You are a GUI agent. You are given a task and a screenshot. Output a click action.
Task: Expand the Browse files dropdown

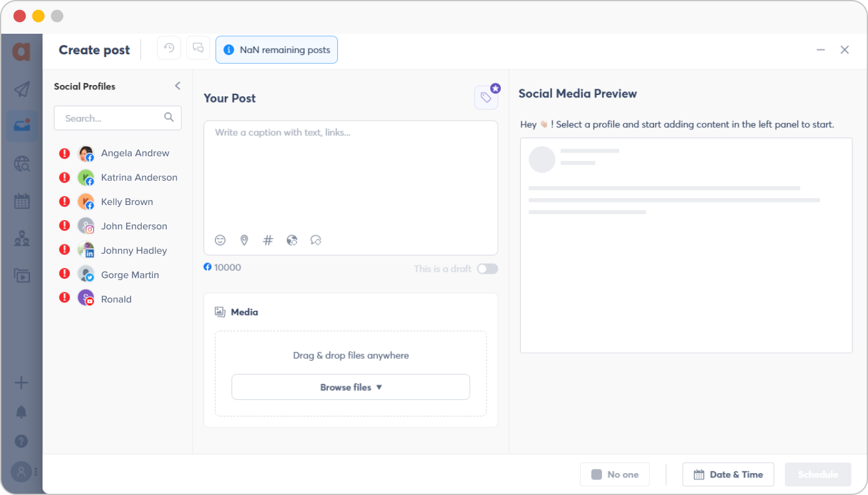(350, 387)
